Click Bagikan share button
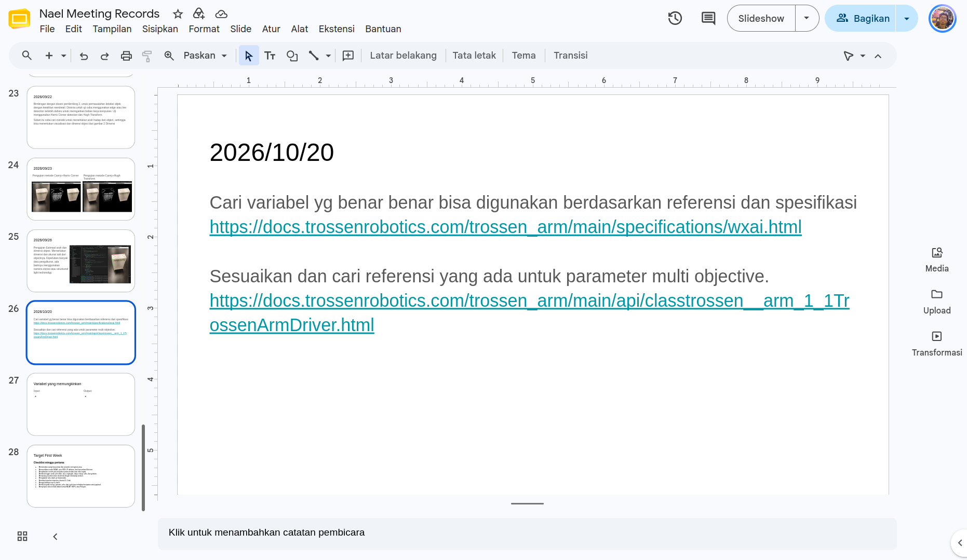Screen dimensions: 967x560 (x=861, y=18)
